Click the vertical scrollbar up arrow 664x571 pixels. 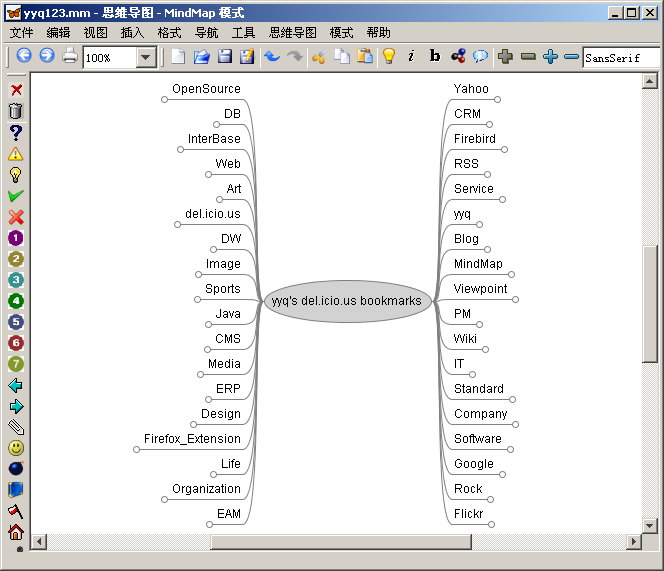(650, 80)
